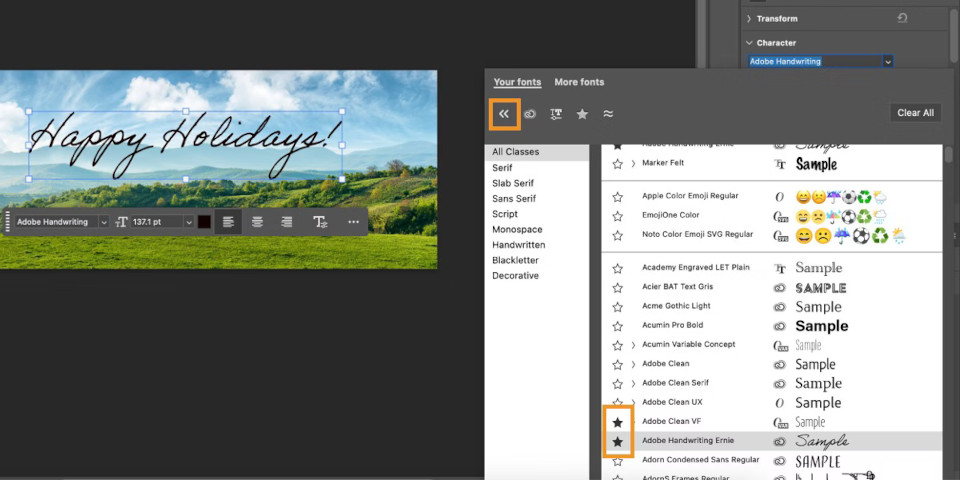Grab contextual taskbar drag handle
Viewport: 960px width, 480px height.
tap(7, 222)
